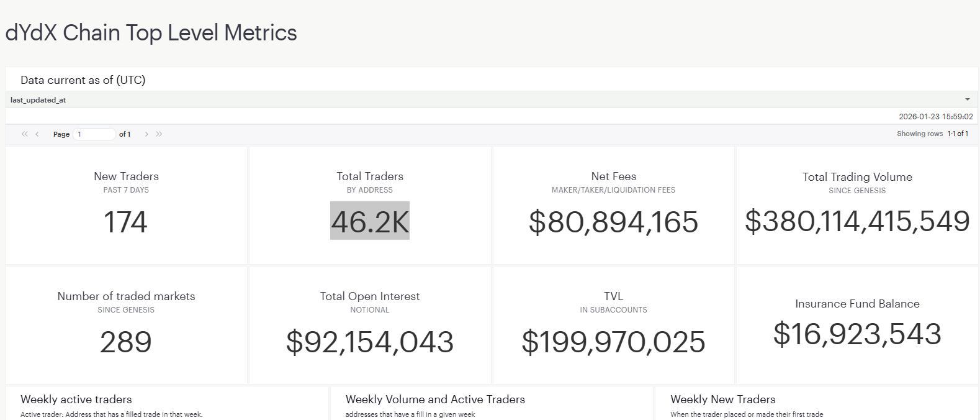Screen dimensions: 980x420
Task: Open last_updated_at column sort dropdown arrow
Action: [968, 99]
